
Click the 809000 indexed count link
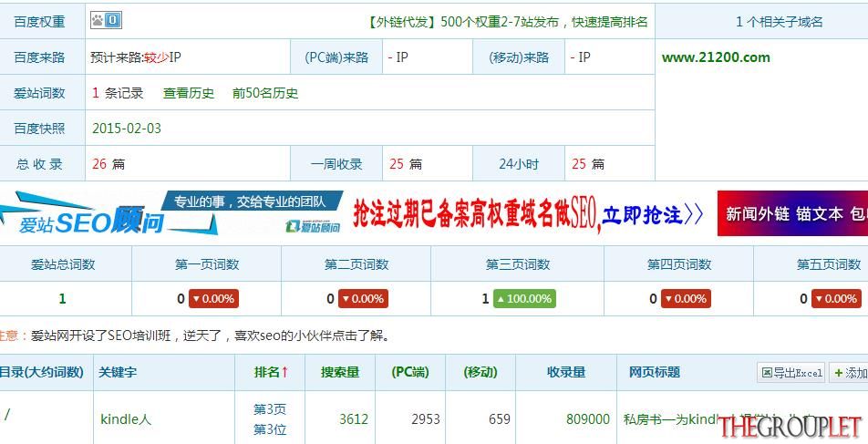tap(588, 419)
